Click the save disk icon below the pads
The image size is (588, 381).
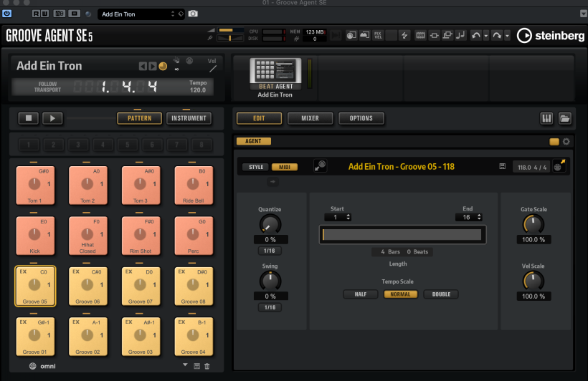(x=196, y=366)
